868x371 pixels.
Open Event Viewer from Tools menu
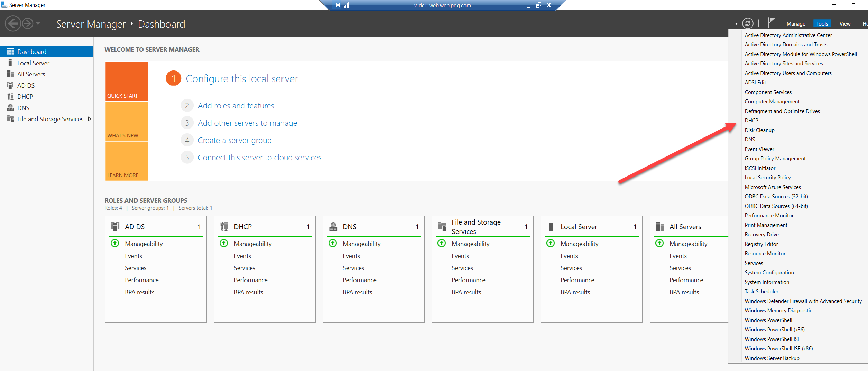point(759,149)
